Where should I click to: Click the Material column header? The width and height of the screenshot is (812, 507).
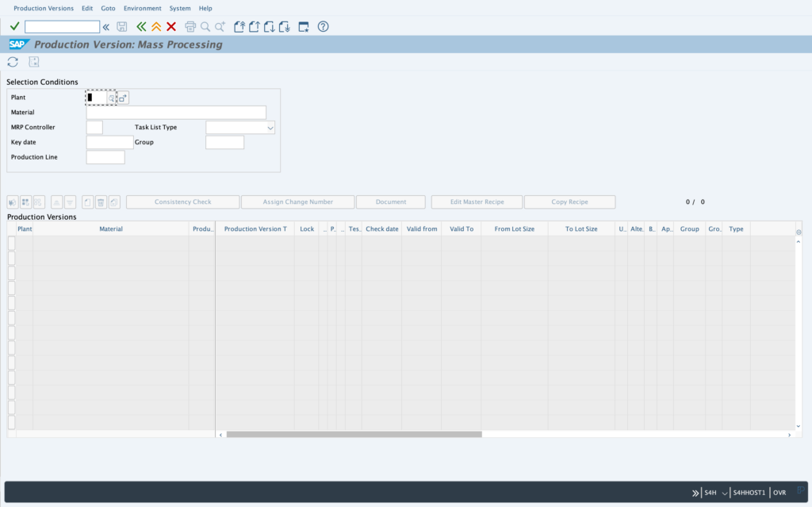tap(111, 229)
